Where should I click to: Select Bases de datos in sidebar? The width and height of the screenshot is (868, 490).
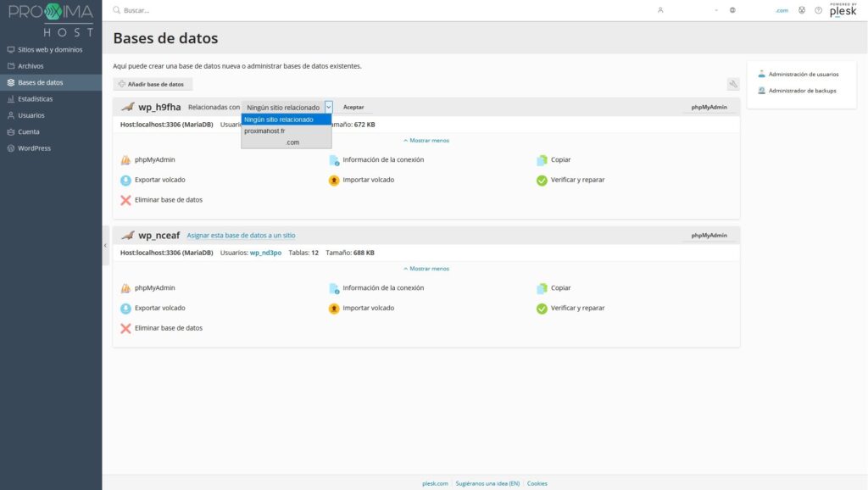pyautogui.click(x=51, y=82)
